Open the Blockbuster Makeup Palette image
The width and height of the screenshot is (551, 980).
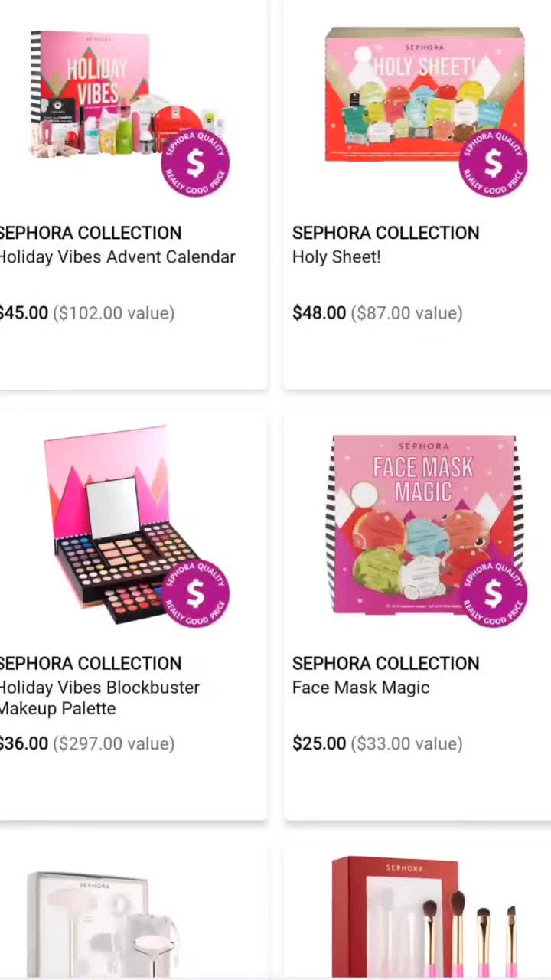pos(126,525)
